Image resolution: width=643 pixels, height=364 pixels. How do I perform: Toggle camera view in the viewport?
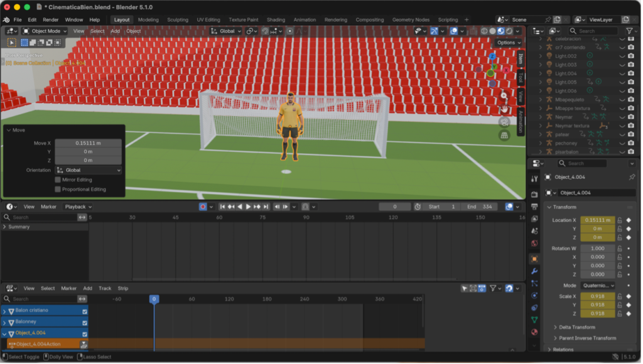pos(504,122)
